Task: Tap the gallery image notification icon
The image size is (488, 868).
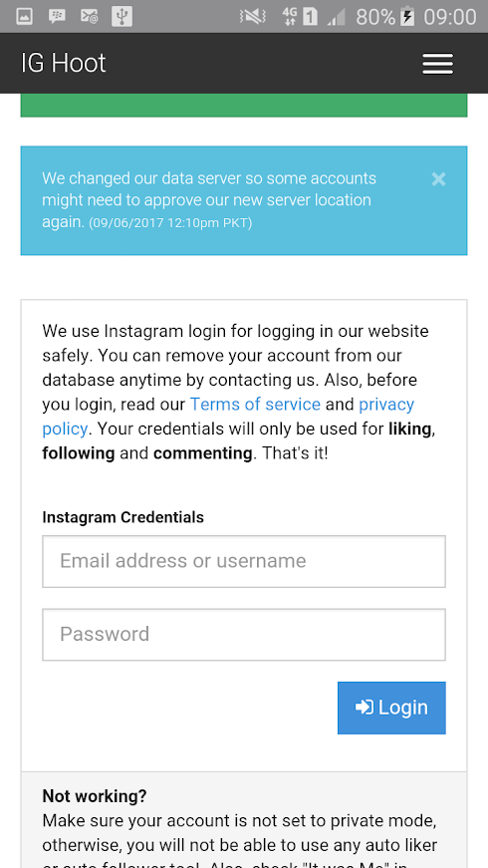Action: pyautogui.click(x=24, y=17)
